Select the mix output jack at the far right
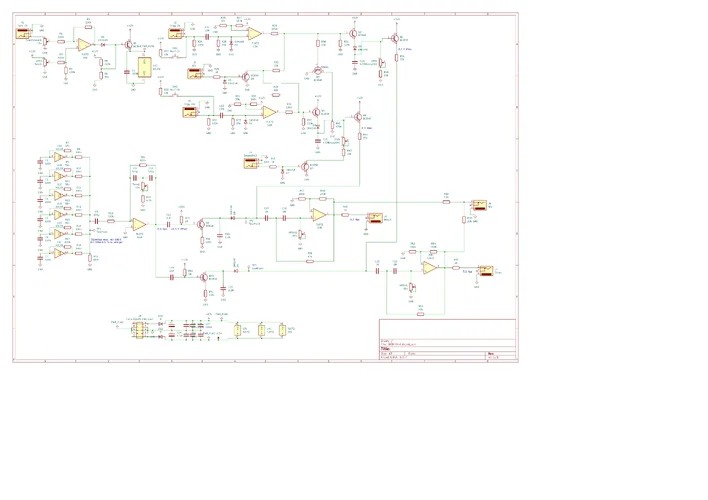This screenshot has height=500, width=708. pyautogui.click(x=479, y=205)
